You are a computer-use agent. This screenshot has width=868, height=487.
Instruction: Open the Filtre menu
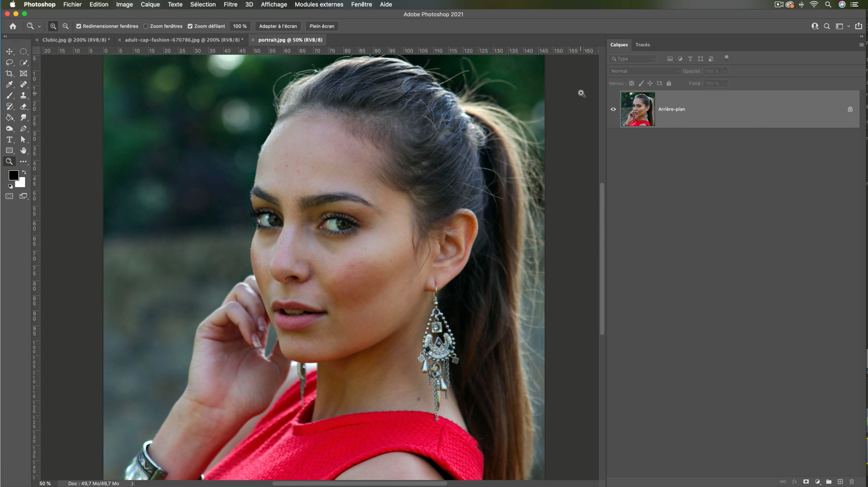coord(231,4)
